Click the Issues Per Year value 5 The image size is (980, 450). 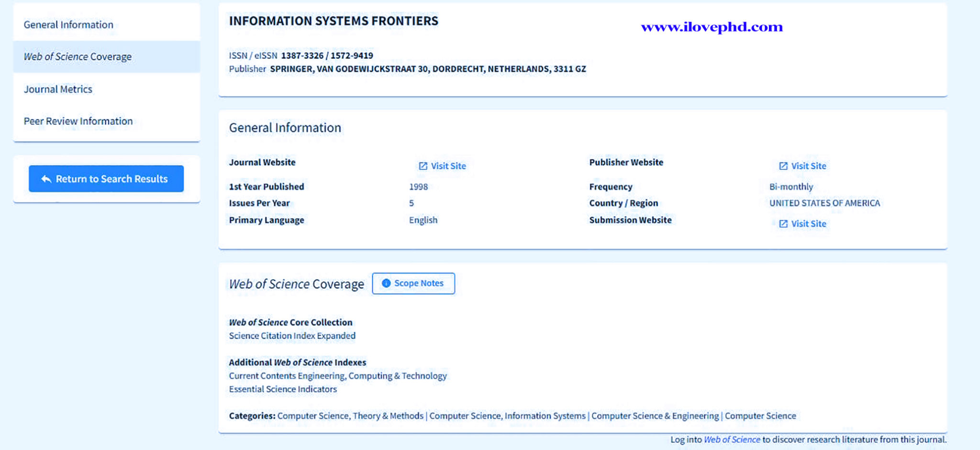tap(412, 203)
